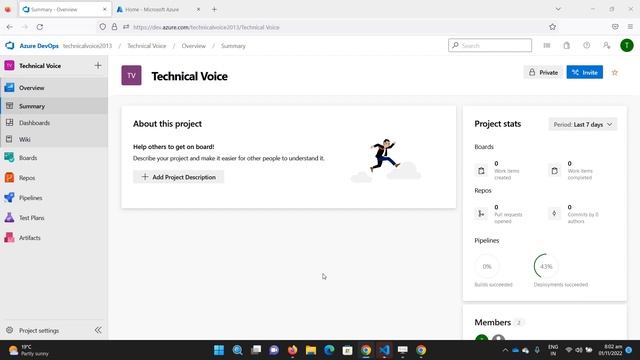Open Artifacts hub icon
Screen dimensions: 640x360
pyautogui.click(x=9, y=238)
